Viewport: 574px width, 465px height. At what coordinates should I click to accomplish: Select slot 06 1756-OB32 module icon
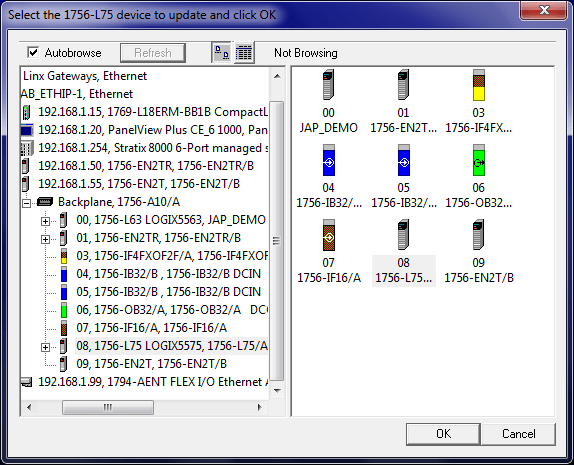point(479,160)
